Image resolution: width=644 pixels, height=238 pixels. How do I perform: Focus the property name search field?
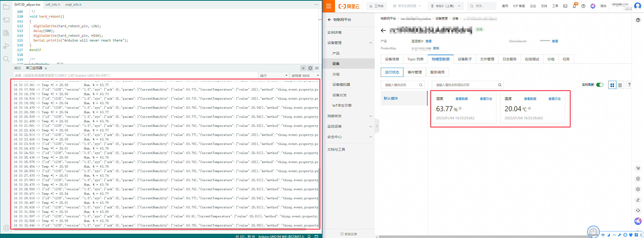pos(466,85)
